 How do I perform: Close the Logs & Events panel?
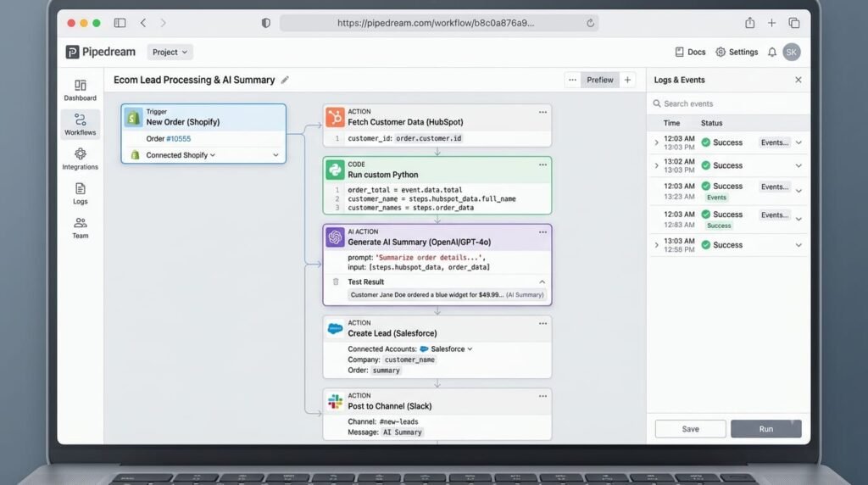point(798,80)
